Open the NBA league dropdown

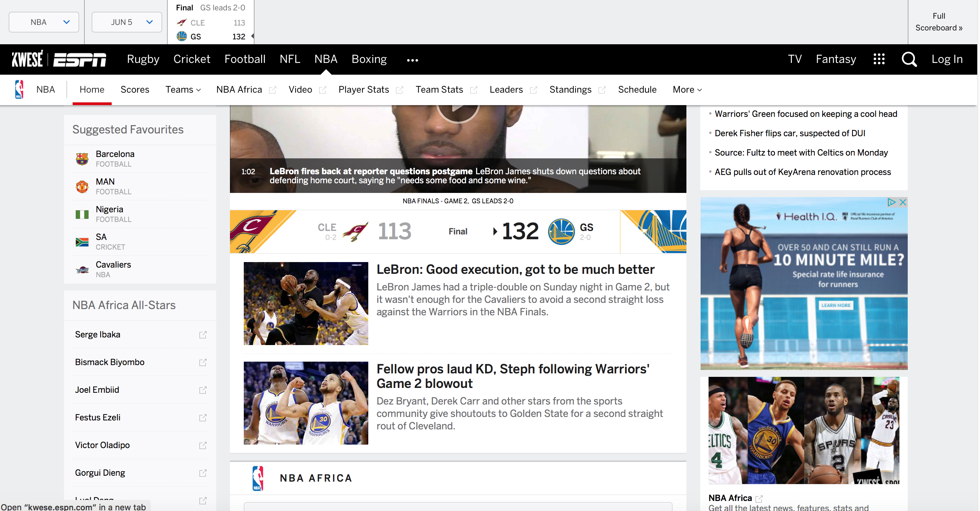[x=44, y=22]
